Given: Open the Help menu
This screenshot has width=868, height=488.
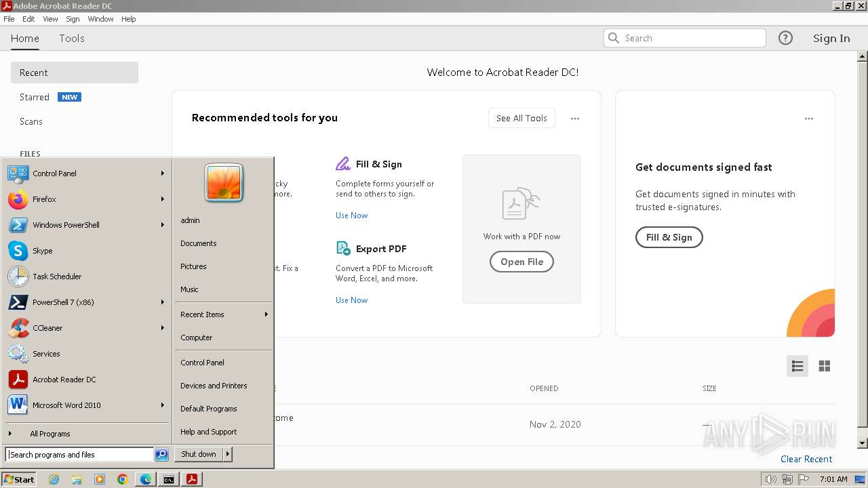Looking at the screenshot, I should pyautogui.click(x=129, y=19).
